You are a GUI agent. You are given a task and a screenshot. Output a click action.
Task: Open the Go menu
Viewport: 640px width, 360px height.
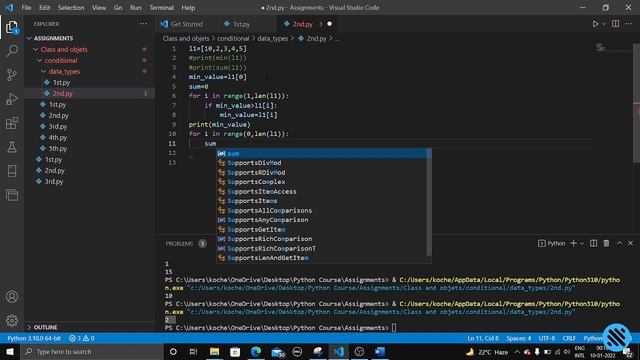pos(118,7)
